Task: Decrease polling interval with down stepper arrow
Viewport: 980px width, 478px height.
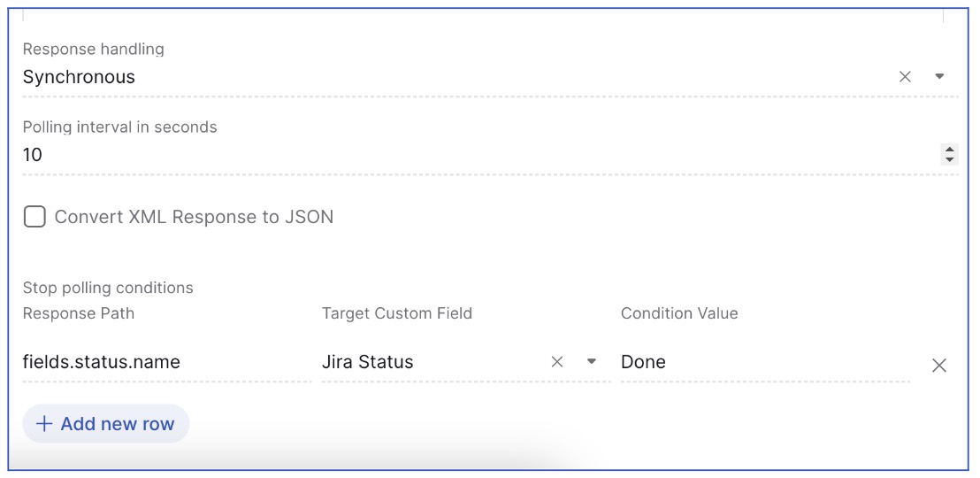Action: click(950, 160)
